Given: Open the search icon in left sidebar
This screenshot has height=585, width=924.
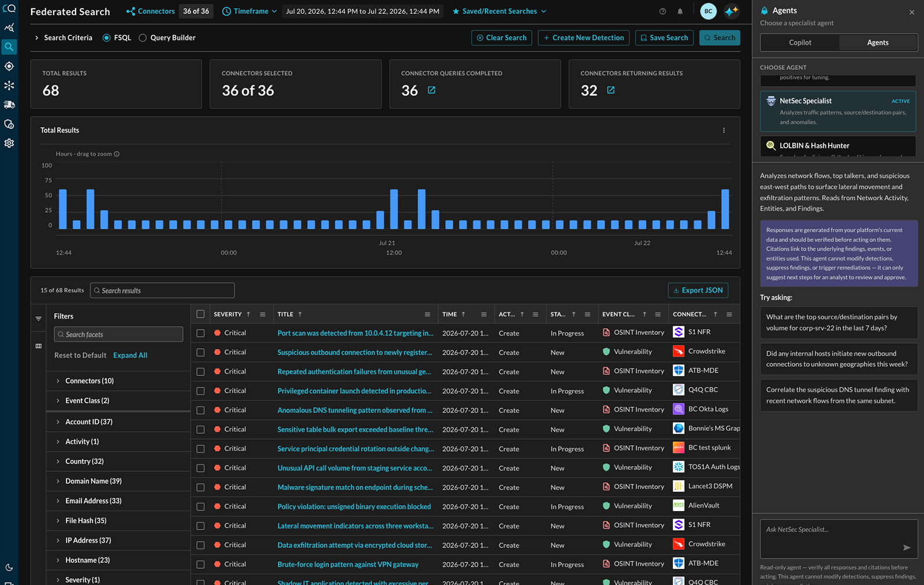Looking at the screenshot, I should point(9,47).
